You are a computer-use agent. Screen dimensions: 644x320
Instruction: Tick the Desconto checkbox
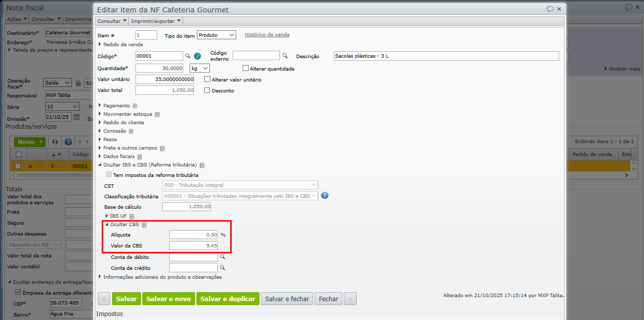(208, 90)
